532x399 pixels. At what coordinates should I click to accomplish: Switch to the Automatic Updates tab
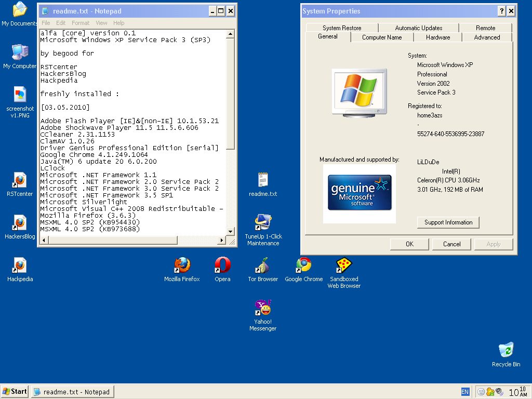click(418, 28)
